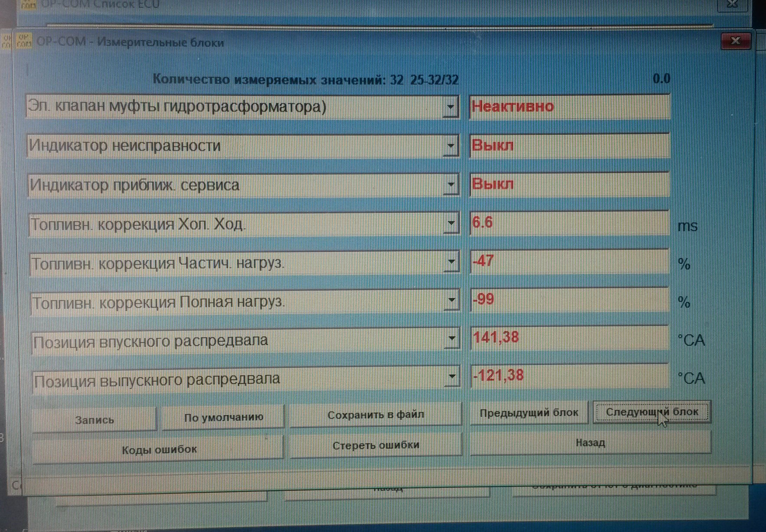This screenshot has width=766, height=532.
Task: Click the % unit beside -99
Action: 684,302
